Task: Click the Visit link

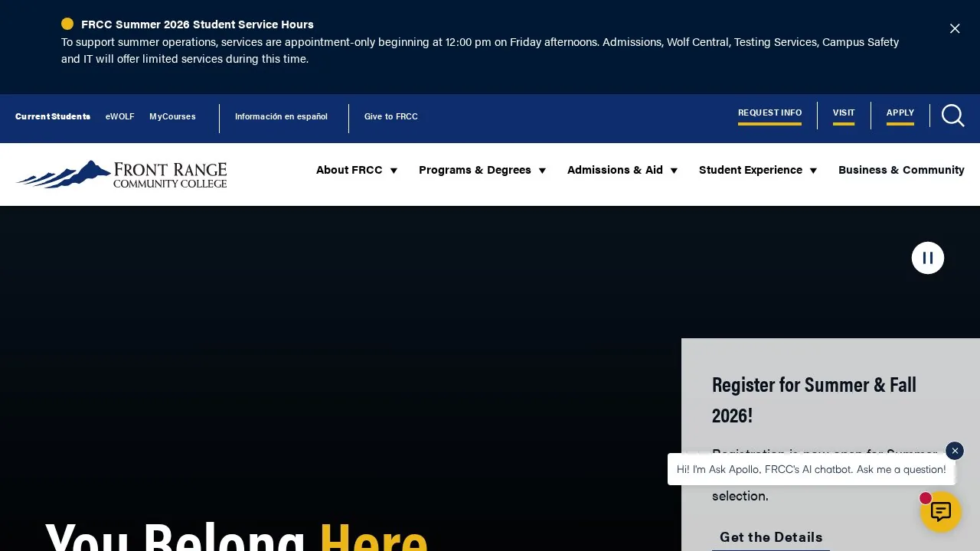Action: [x=844, y=113]
